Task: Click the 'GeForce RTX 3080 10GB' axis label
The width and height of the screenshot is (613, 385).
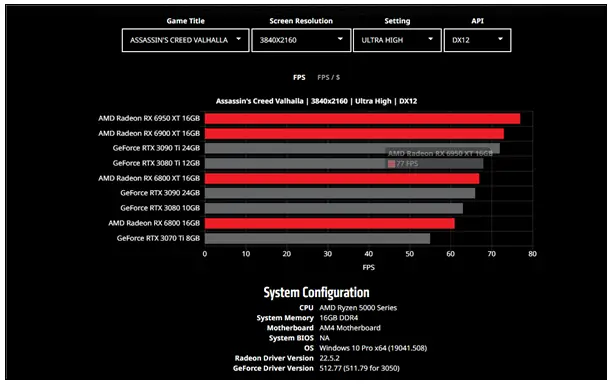Action: click(160, 208)
